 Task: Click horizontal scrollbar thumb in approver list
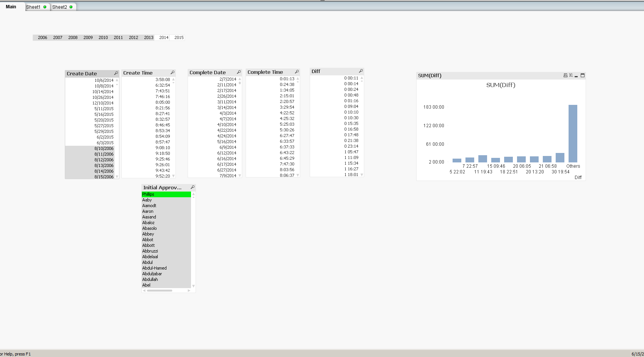point(160,291)
